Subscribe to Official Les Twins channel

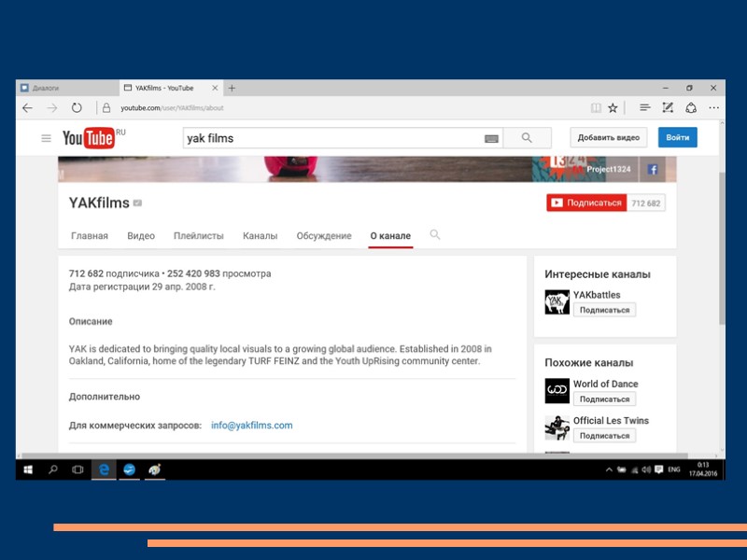pyautogui.click(x=604, y=436)
